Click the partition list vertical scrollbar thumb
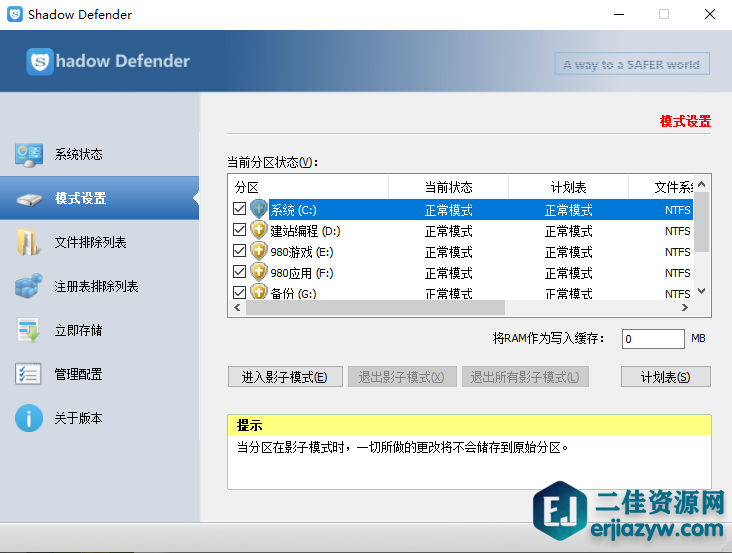This screenshot has height=553, width=732. click(x=701, y=222)
